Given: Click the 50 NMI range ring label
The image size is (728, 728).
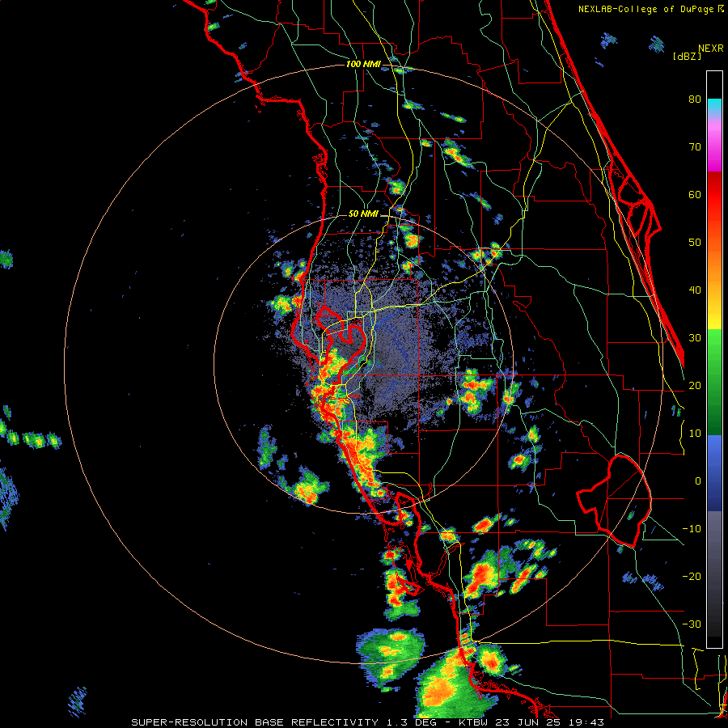Looking at the screenshot, I should click(363, 214).
